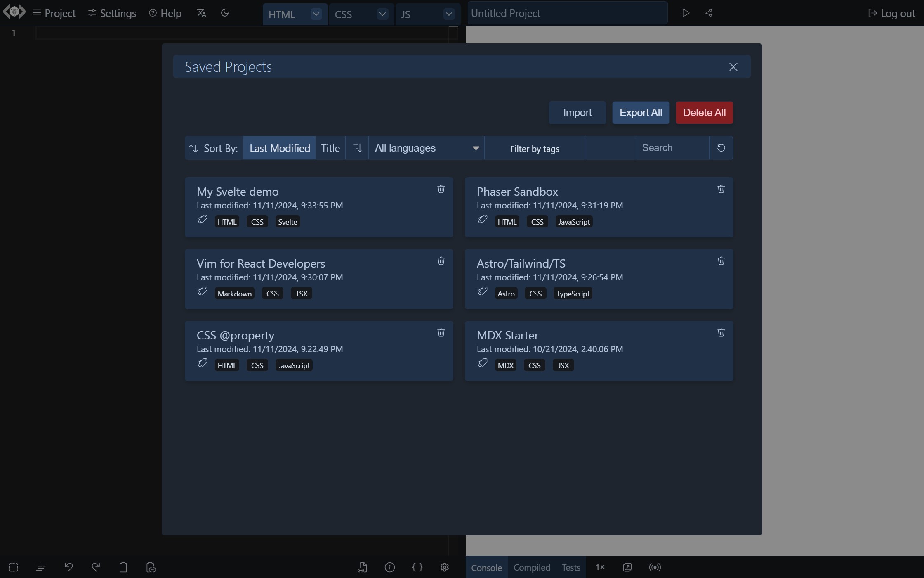Click the Export All button

[x=640, y=113]
